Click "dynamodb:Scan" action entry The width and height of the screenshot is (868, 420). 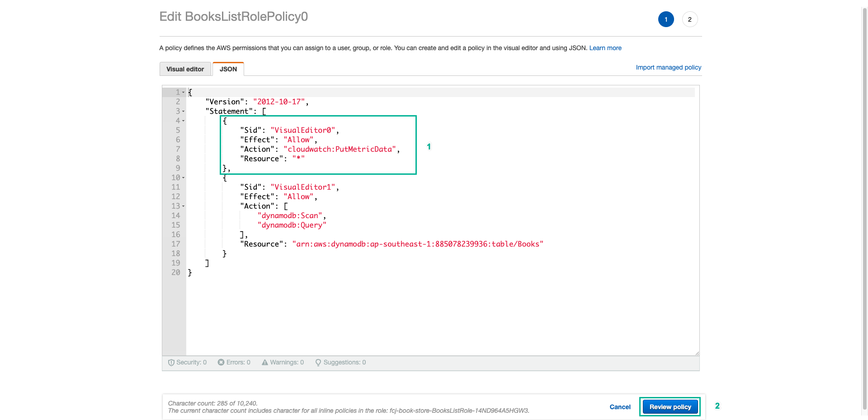(x=290, y=216)
